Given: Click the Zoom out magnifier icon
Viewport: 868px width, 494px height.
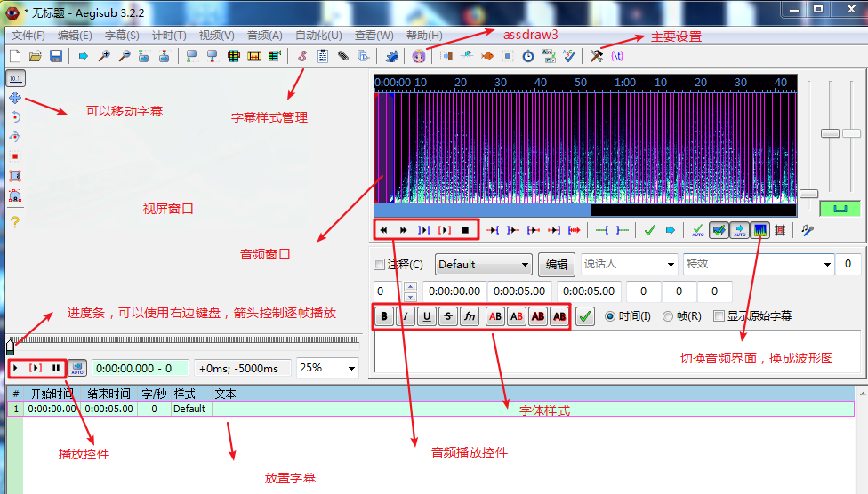Looking at the screenshot, I should 124,56.
